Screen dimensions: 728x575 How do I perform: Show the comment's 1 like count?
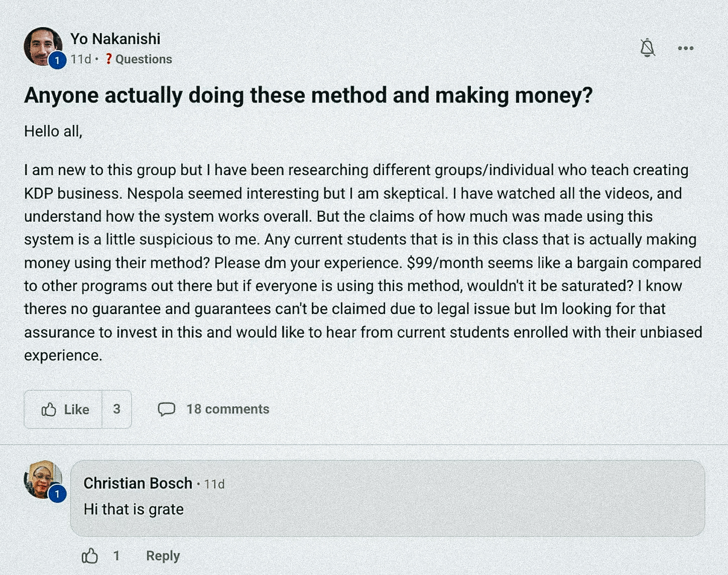tap(116, 556)
